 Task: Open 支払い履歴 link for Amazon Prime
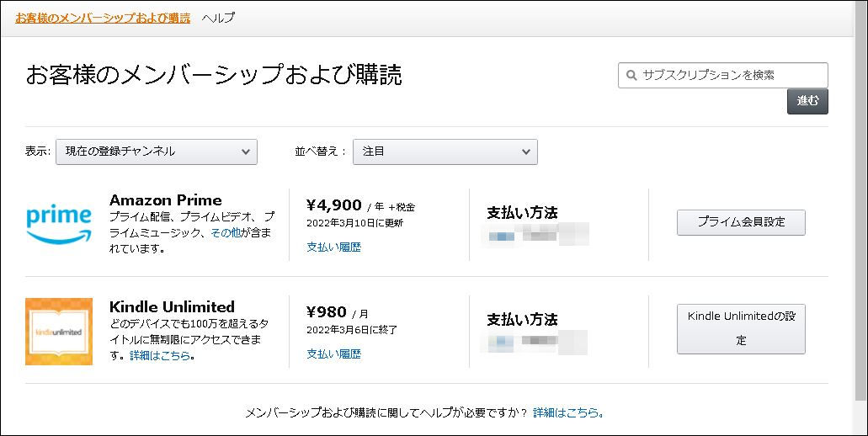tap(333, 247)
